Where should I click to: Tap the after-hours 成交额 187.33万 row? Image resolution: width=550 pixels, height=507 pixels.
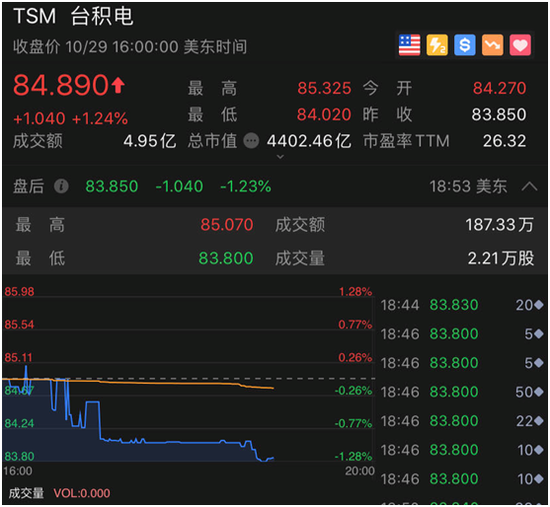click(x=404, y=225)
